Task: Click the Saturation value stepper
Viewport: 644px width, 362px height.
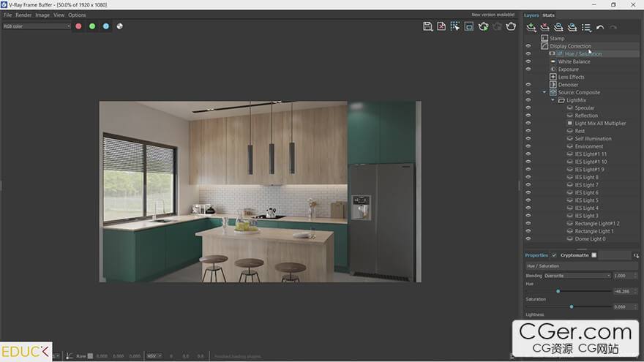Action: tap(636, 306)
